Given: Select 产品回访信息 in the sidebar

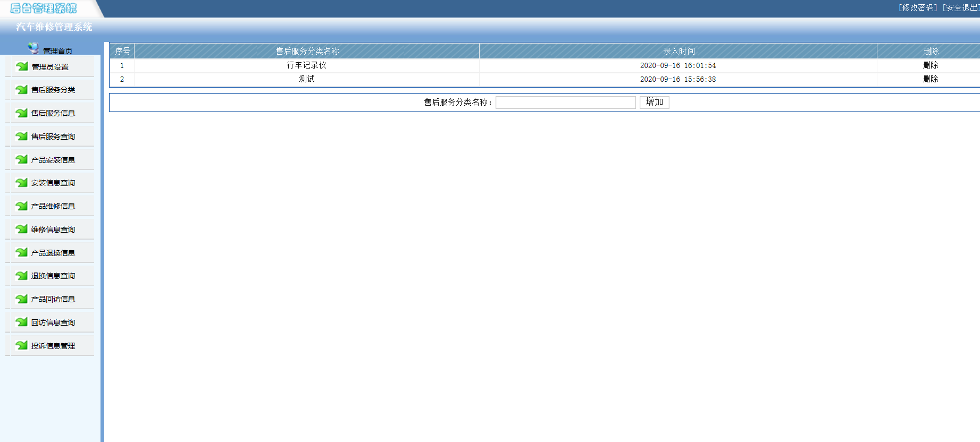Looking at the screenshot, I should pyautogui.click(x=53, y=299).
